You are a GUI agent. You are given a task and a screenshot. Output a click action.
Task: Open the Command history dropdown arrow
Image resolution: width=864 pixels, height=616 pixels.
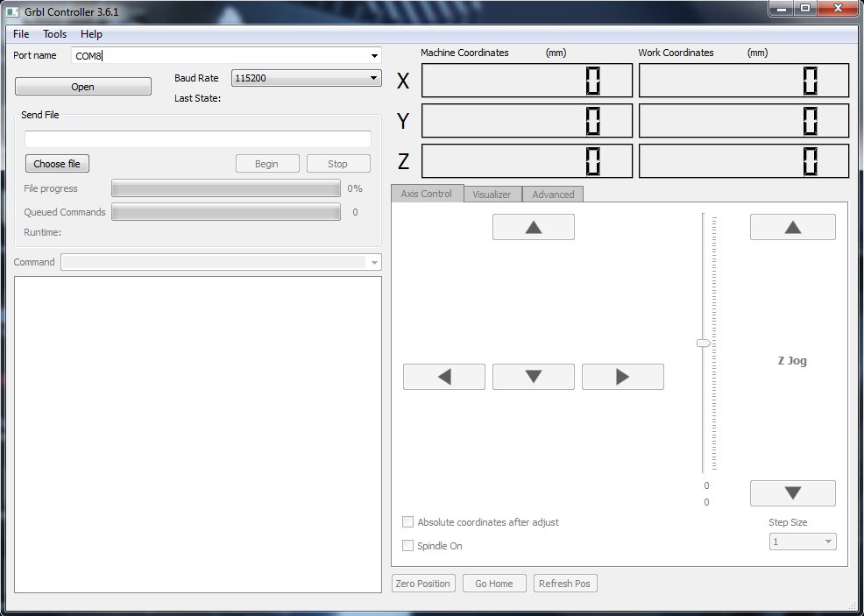374,262
